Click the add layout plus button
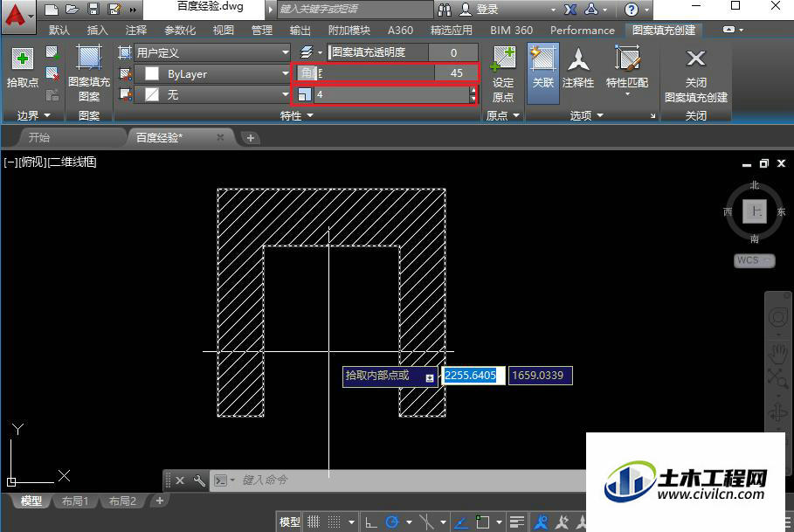Viewport: 794px width, 532px height. [x=160, y=501]
